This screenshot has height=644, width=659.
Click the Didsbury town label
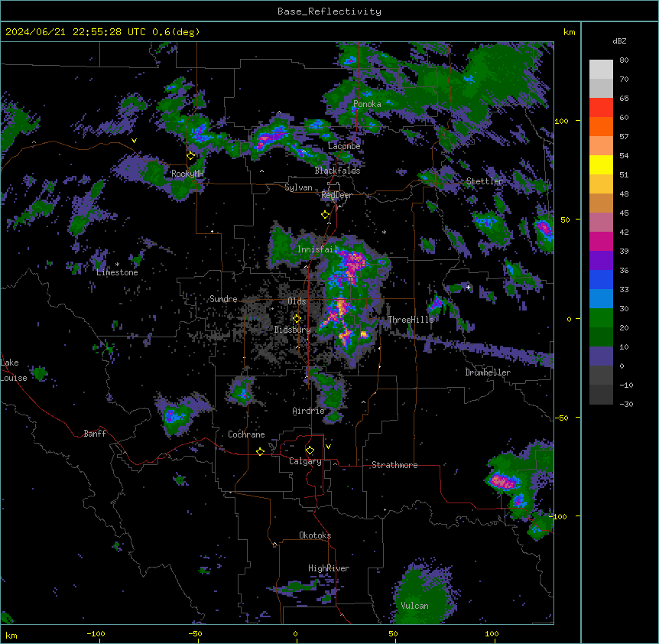pos(293,330)
